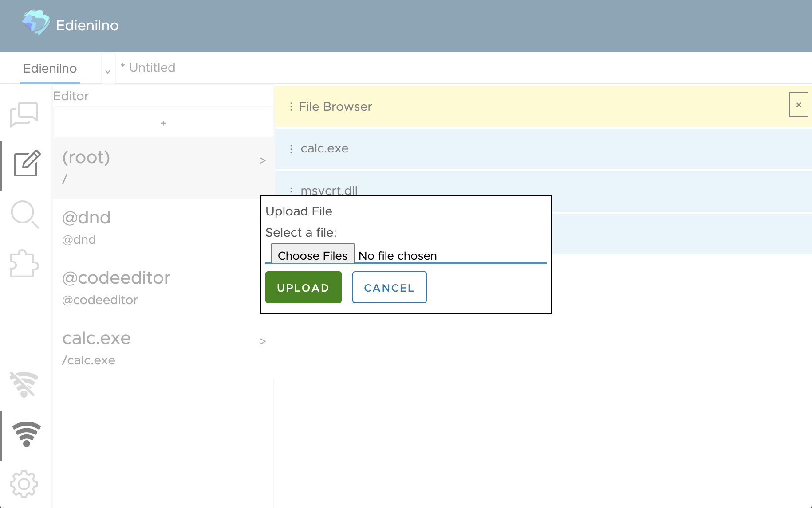This screenshot has width=812, height=508.
Task: Open the chat messages sidebar icon
Action: tap(24, 114)
